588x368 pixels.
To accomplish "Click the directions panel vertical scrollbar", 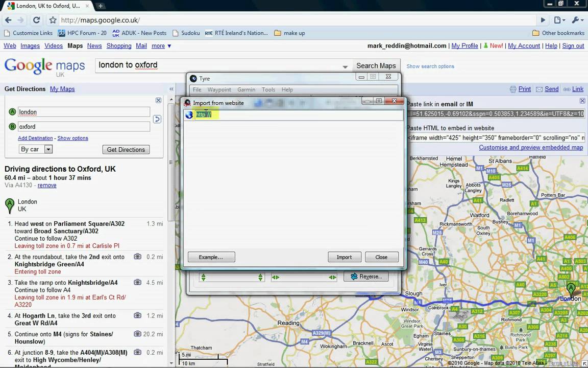I will (171, 162).
